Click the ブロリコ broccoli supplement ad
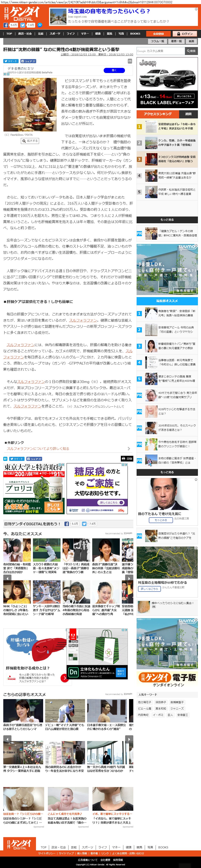 (x=34, y=488)
